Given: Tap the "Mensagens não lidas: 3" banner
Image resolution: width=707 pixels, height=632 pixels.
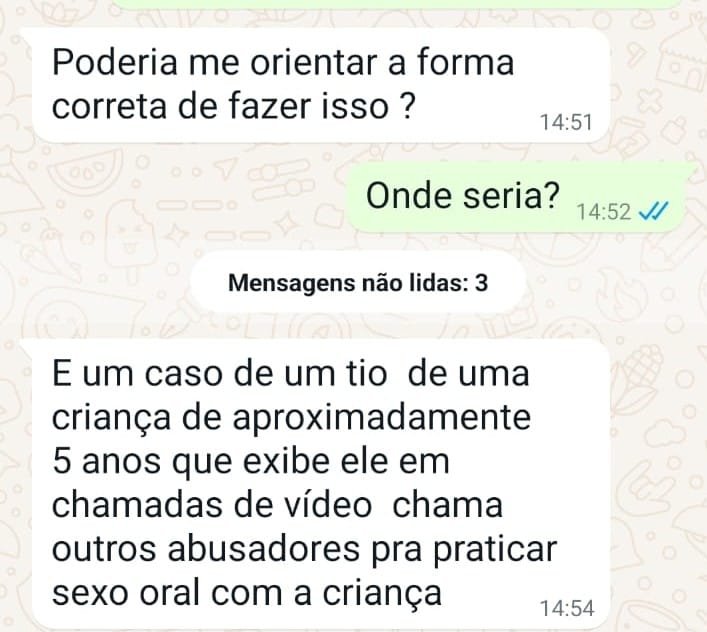Looking at the screenshot, I should click(358, 283).
